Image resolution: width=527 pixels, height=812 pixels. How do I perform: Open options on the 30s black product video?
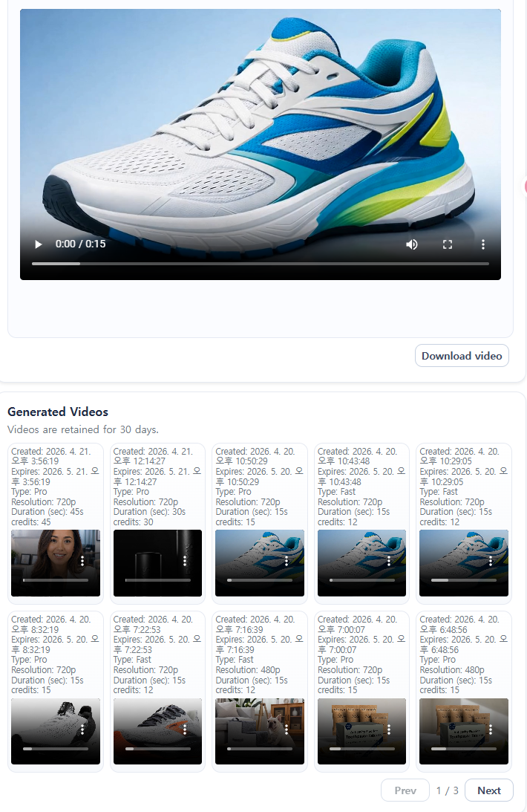coord(184,562)
